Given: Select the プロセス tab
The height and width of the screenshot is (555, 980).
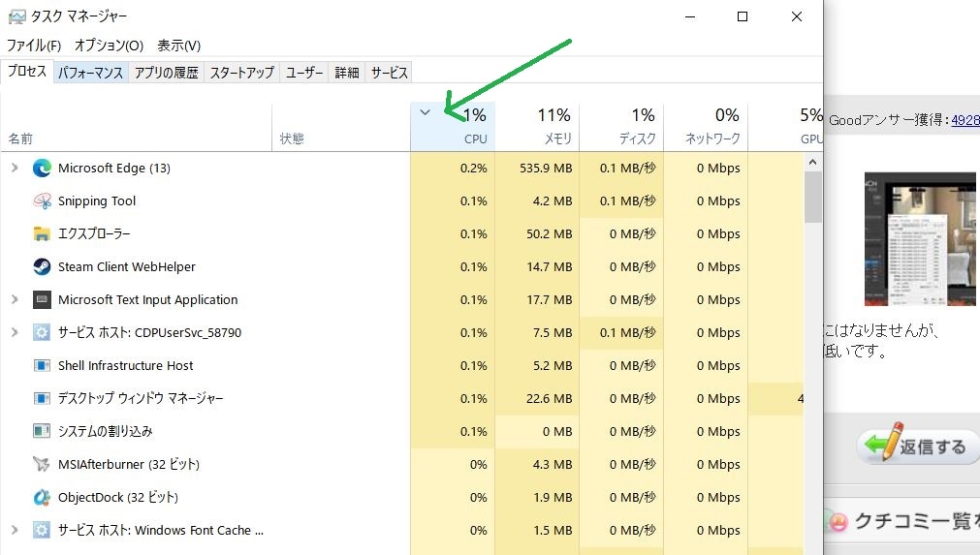Looking at the screenshot, I should pyautogui.click(x=27, y=71).
